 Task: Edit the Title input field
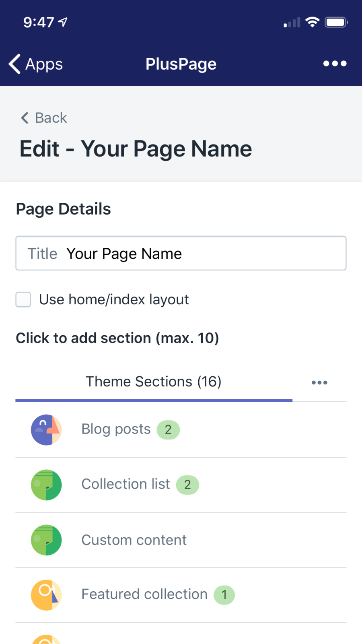pos(201,254)
